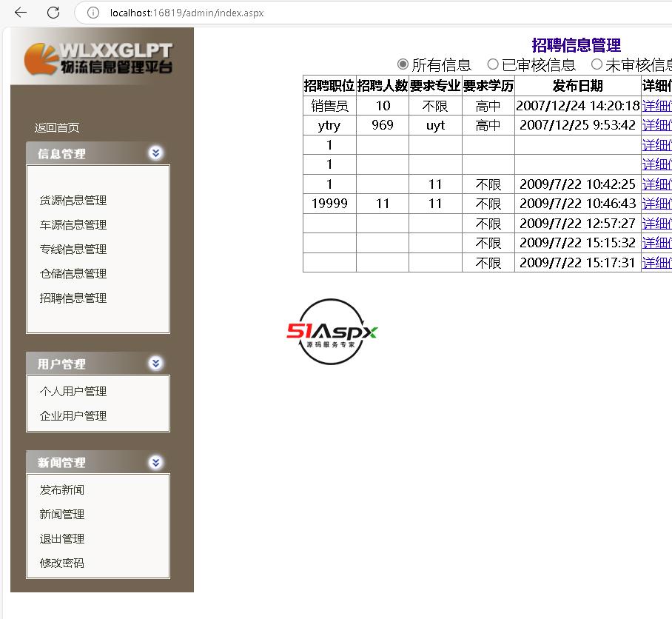Collapse the 新闻管理 panel chevron
The width and height of the screenshot is (672, 619).
pos(155,463)
